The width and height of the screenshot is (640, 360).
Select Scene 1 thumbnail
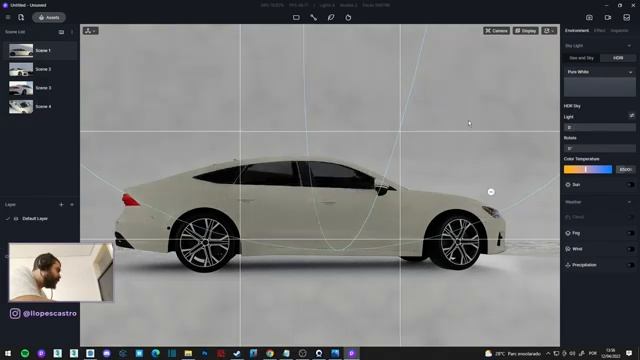point(21,51)
